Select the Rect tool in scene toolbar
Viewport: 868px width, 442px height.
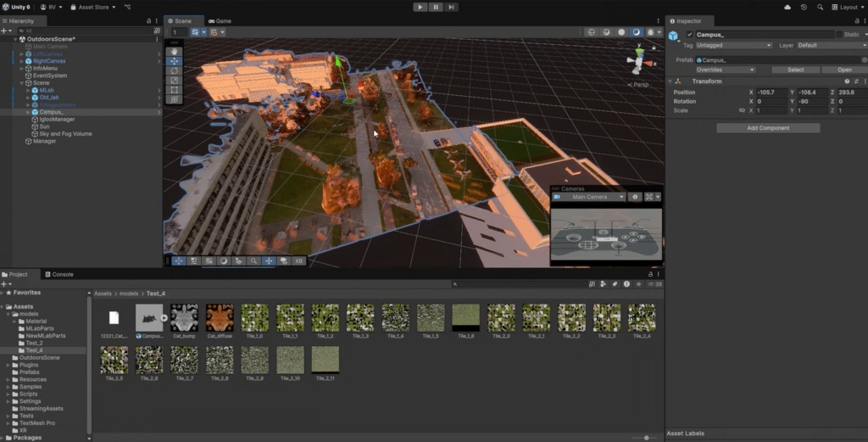point(175,89)
